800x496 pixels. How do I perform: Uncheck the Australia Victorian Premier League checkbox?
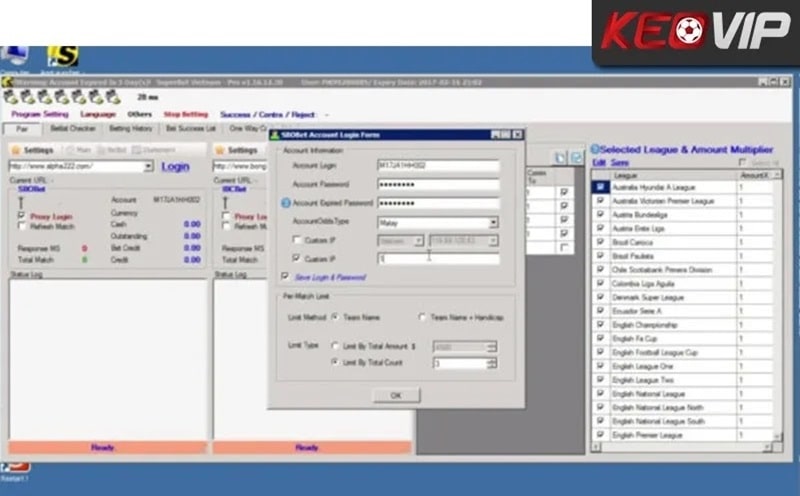pos(600,201)
